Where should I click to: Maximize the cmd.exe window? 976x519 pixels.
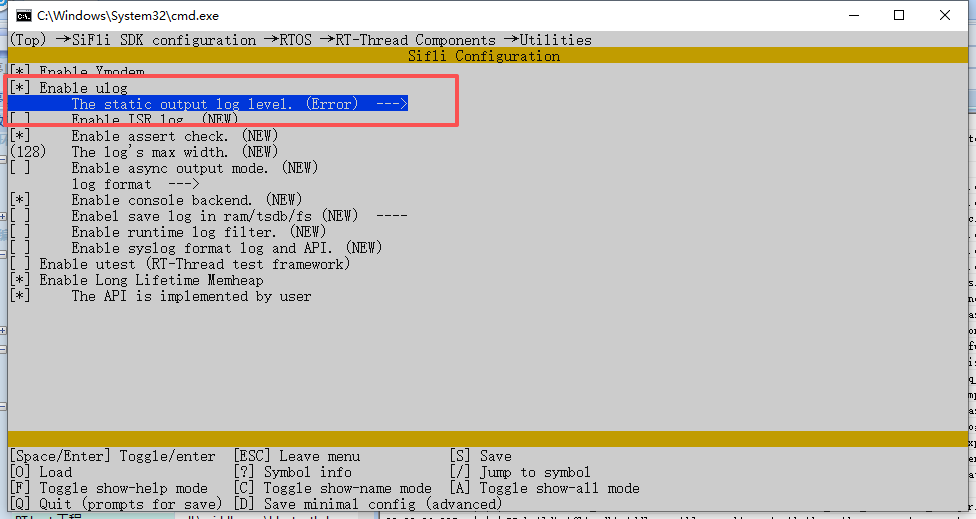tap(899, 15)
